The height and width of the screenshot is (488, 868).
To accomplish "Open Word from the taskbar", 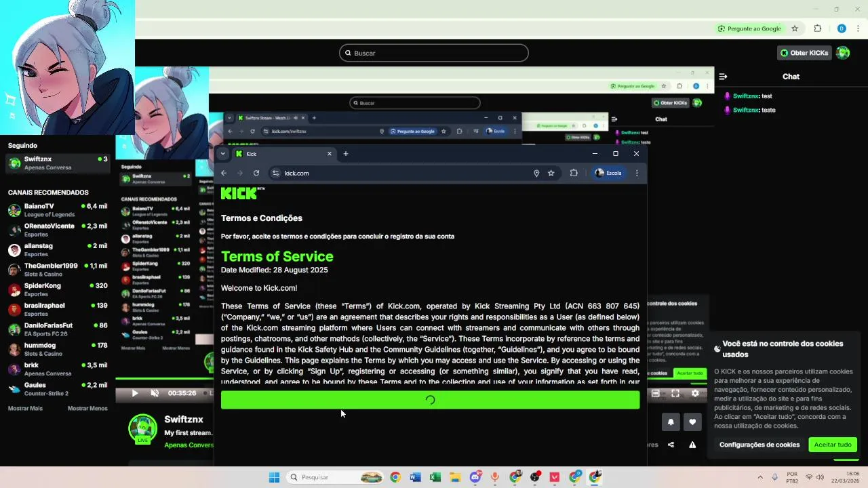I will pos(415,477).
